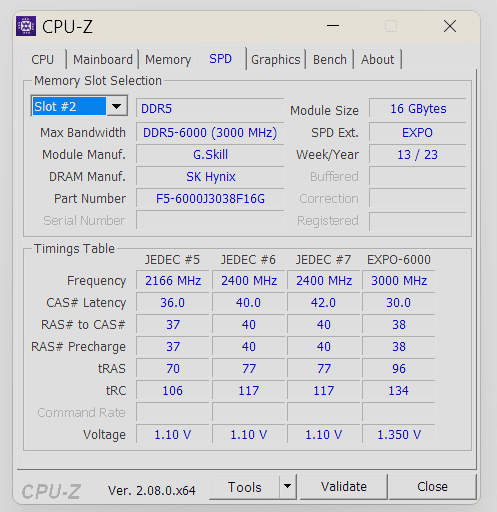Screen dimensions: 497x512
Task: Click the 42.0 CAS# Latency cell
Action: 323,303
